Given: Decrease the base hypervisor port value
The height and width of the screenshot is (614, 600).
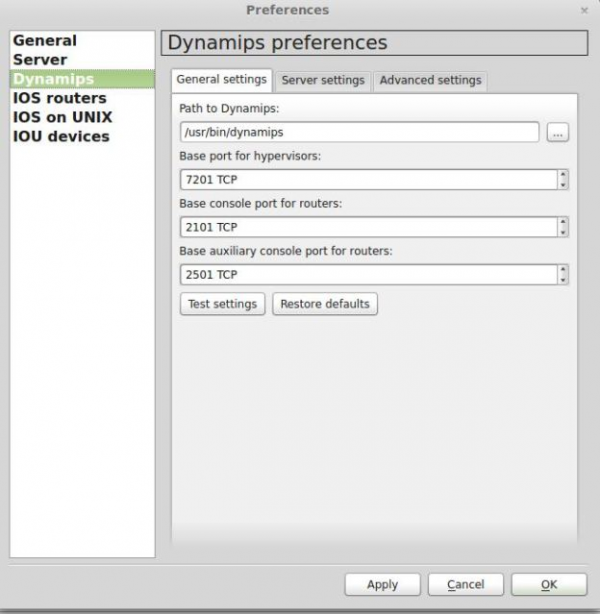Looking at the screenshot, I should (x=563, y=185).
